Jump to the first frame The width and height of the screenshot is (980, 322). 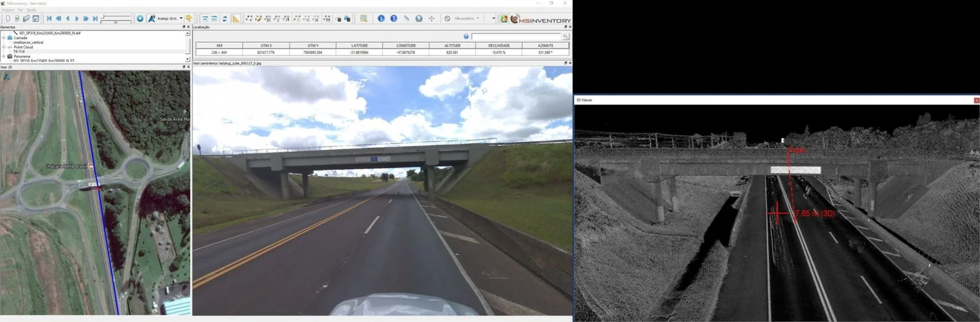click(50, 18)
